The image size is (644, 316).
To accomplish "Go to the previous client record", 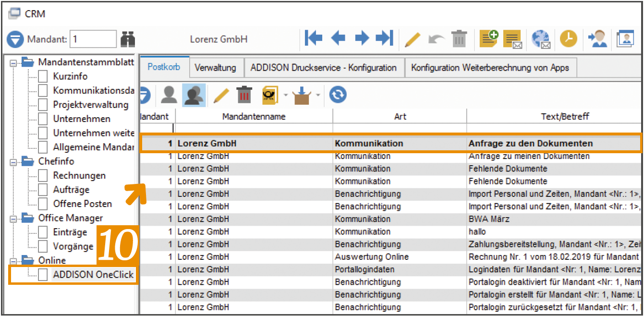I will pos(338,38).
